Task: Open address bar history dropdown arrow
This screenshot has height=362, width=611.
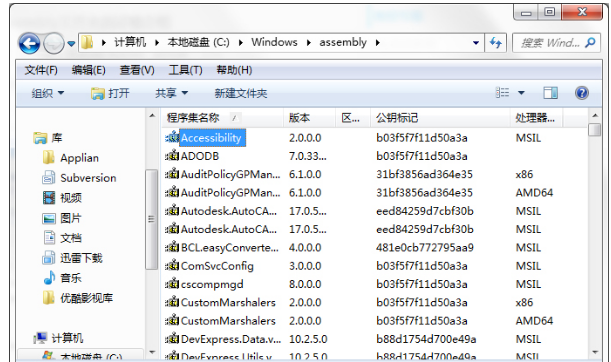Action: pyautogui.click(x=476, y=42)
